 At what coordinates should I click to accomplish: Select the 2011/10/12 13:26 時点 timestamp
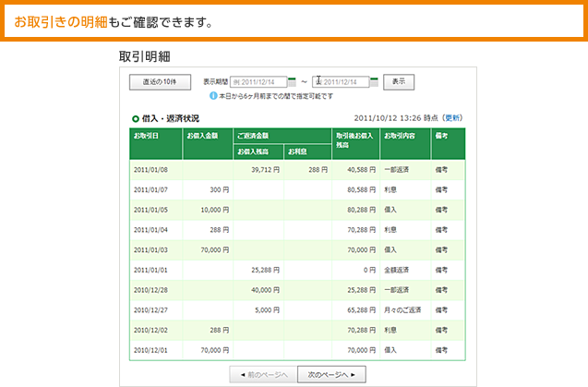point(396,118)
